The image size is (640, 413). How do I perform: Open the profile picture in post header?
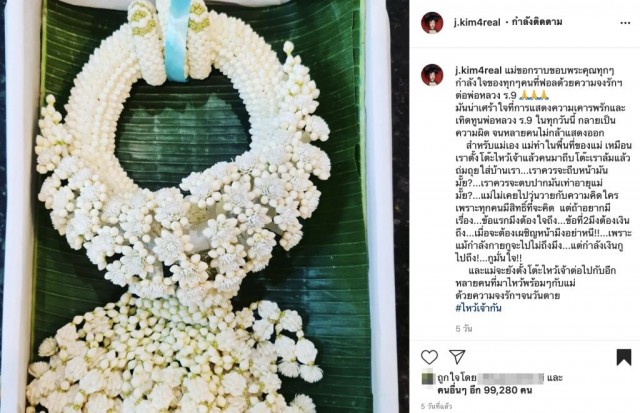(x=432, y=22)
